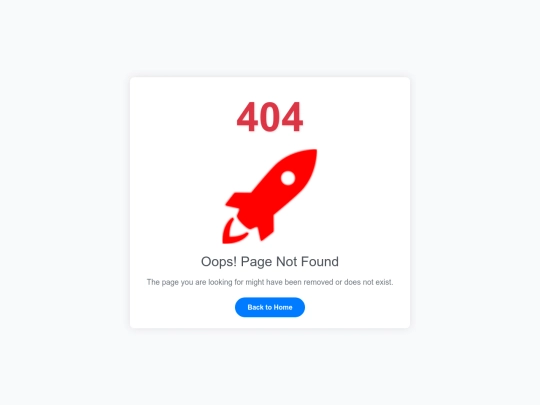The width and height of the screenshot is (540, 405).
Task: Click the rocket's exhaust flame
Action: 233,232
